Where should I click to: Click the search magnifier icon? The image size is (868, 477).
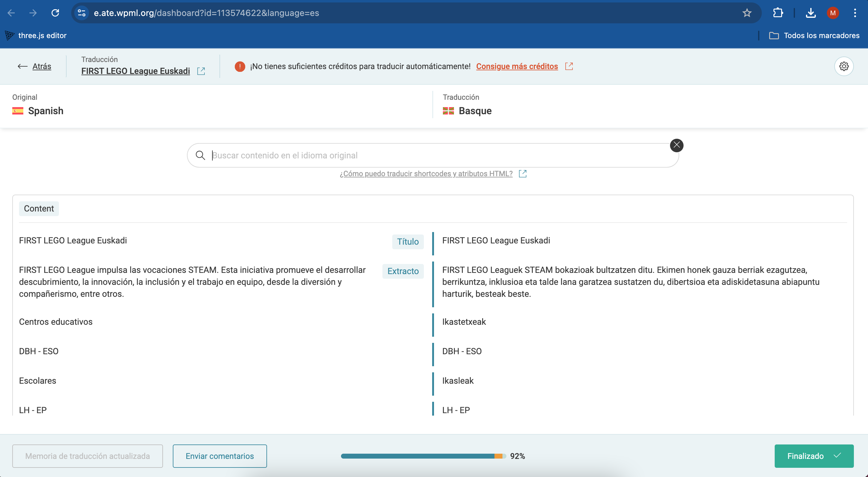click(200, 155)
